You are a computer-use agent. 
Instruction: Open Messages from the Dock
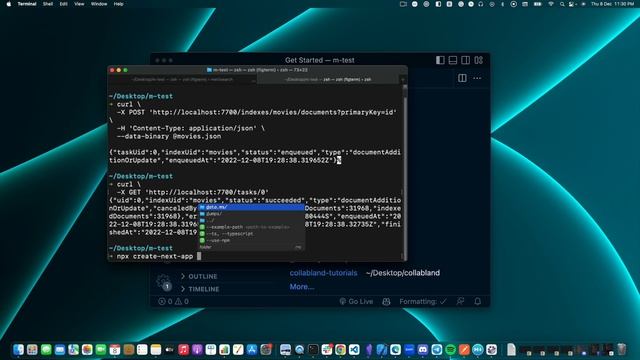pos(46,349)
